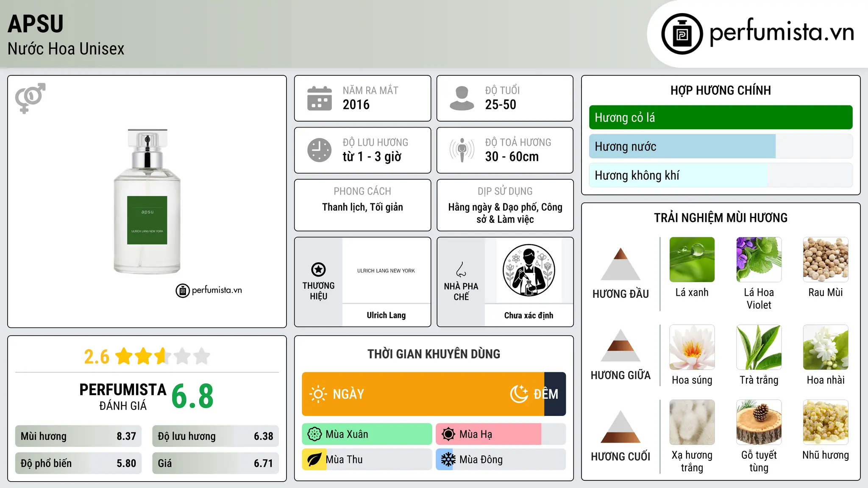This screenshot has height=488, width=868.
Task: Click the style text Thanh lịch, Tối giản
Action: pos(362,207)
